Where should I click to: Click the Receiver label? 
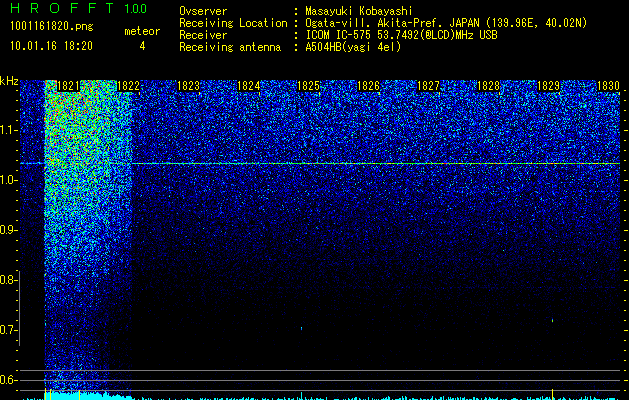pos(203,35)
